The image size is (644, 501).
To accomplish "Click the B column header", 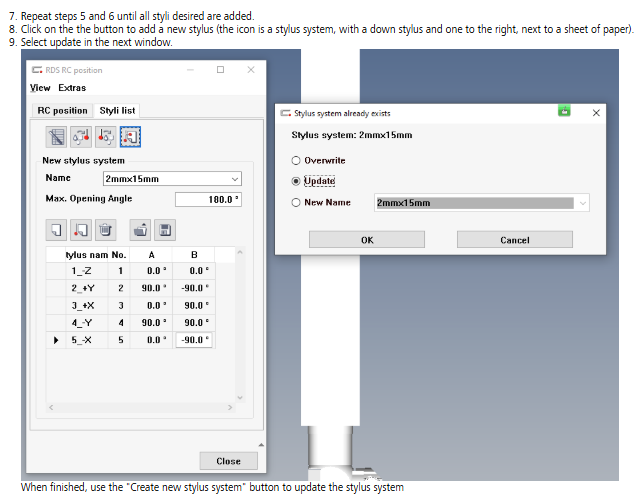I will tap(194, 255).
